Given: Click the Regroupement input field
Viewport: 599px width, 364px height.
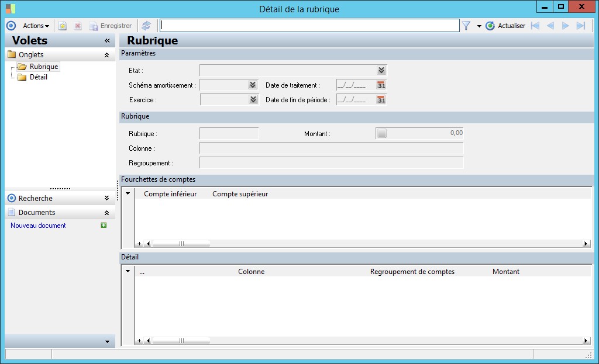Looking at the screenshot, I should [332, 162].
